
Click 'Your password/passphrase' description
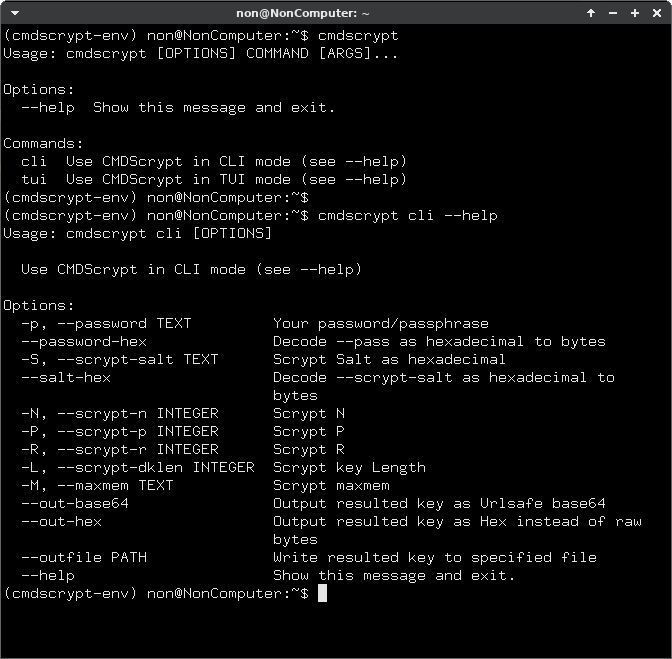[x=381, y=324]
